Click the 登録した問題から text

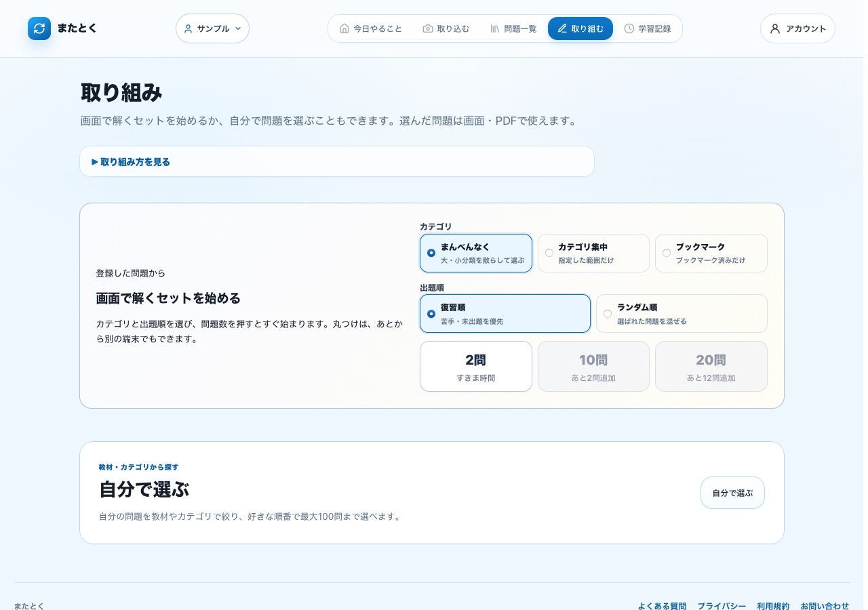pos(131,273)
